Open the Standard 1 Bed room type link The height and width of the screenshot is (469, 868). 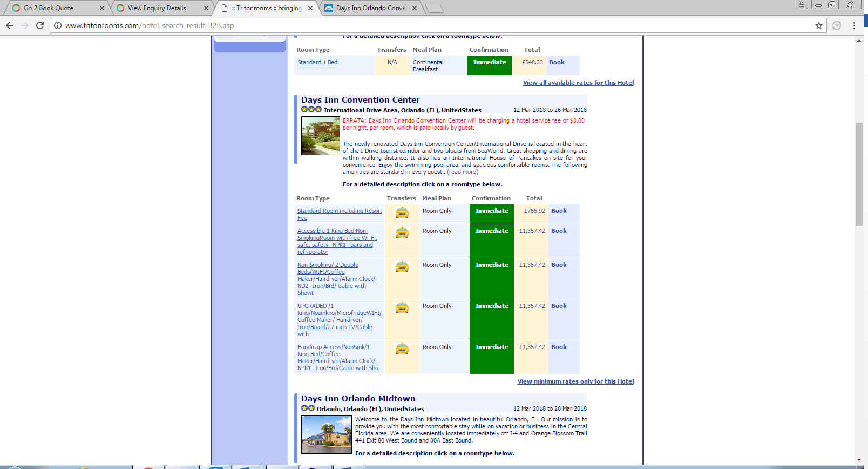317,62
